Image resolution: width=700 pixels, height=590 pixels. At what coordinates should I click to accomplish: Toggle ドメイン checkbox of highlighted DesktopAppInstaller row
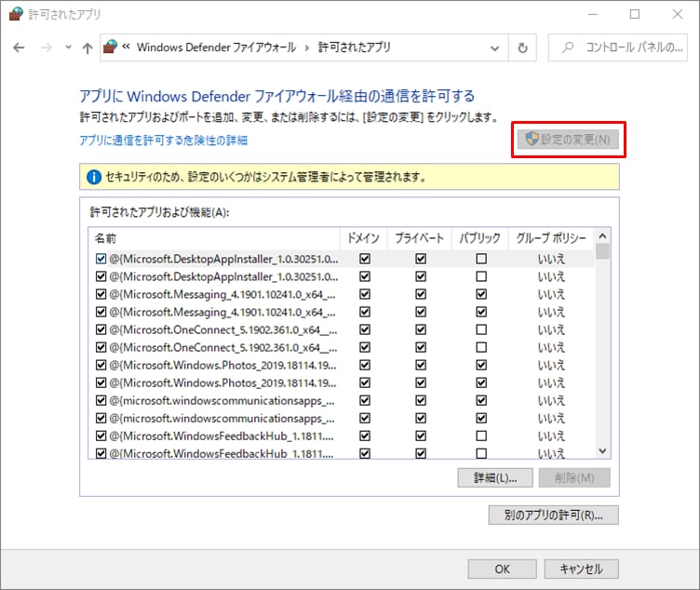coord(365,259)
